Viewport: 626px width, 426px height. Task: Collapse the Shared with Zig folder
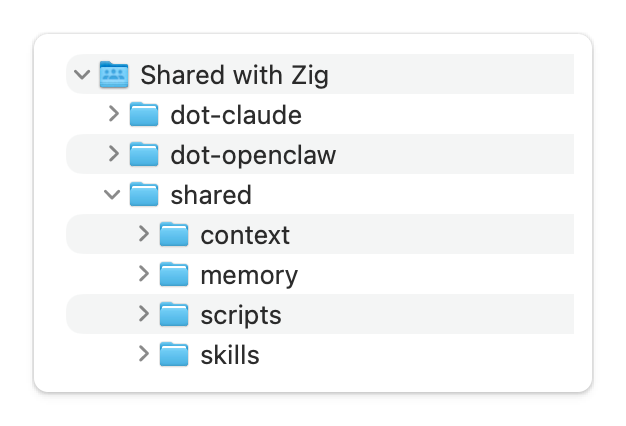pyautogui.click(x=83, y=75)
